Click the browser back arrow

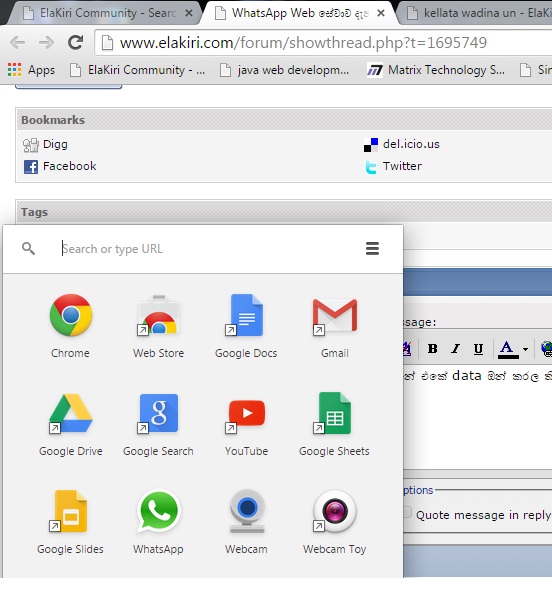[x=17, y=43]
